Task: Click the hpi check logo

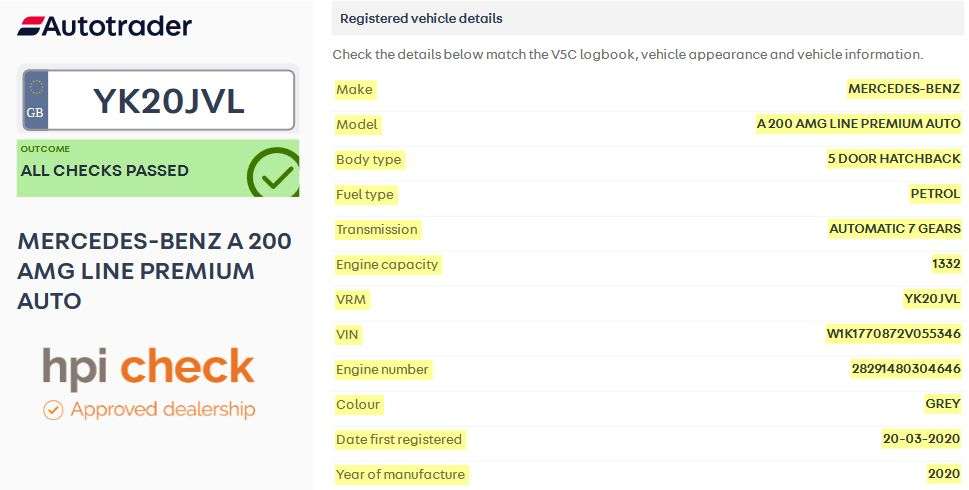Action: click(x=148, y=368)
